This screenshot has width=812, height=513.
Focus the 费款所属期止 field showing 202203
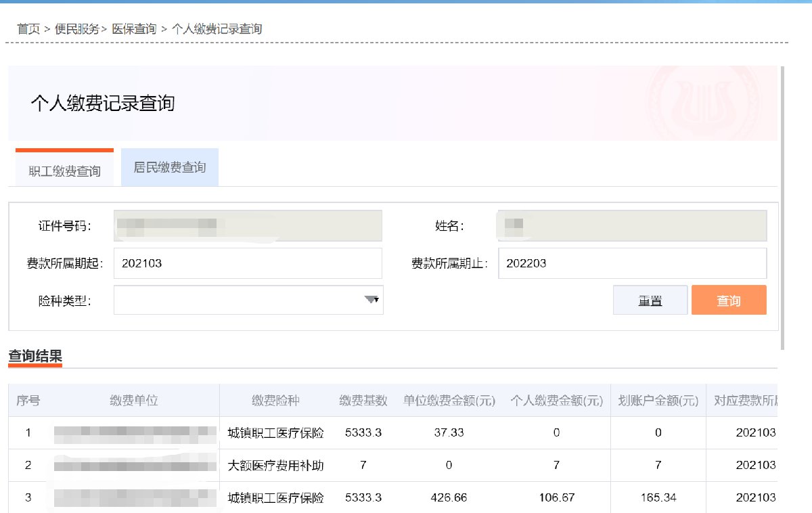point(632,263)
